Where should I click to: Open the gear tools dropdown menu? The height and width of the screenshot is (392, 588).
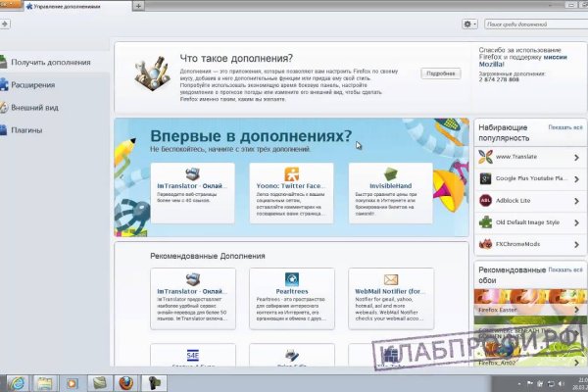[x=470, y=24]
